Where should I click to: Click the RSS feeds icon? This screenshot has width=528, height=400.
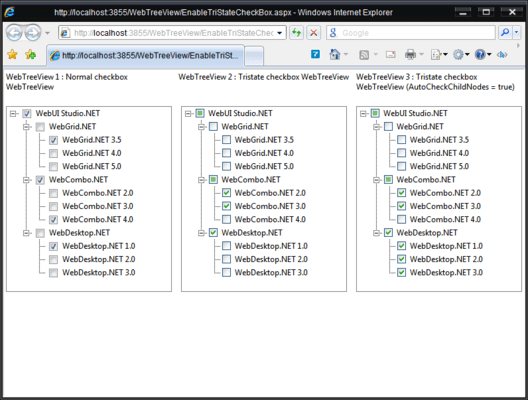point(364,55)
